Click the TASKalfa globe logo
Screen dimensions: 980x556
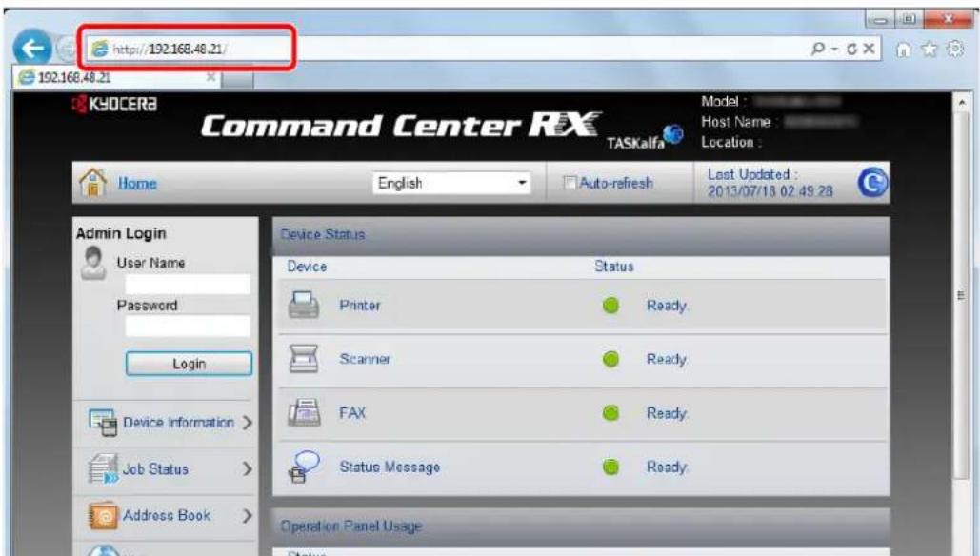click(673, 133)
